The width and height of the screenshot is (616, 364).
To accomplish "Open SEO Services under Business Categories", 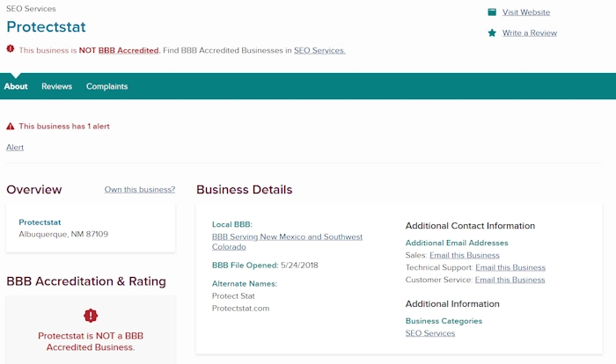I will pyautogui.click(x=430, y=333).
